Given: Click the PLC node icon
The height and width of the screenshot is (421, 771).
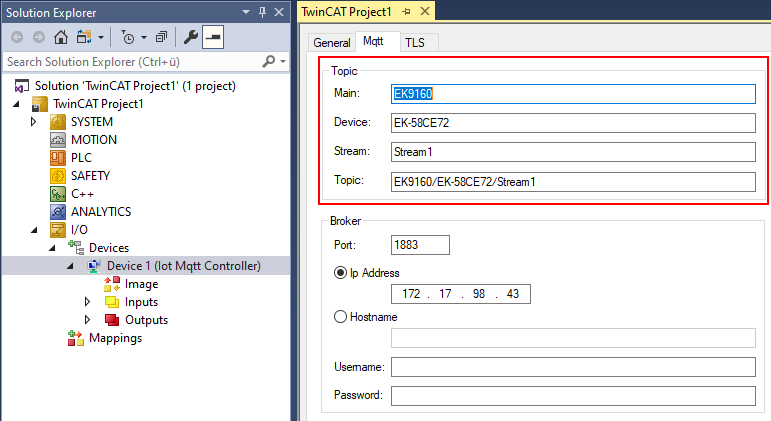Looking at the screenshot, I should (58, 158).
